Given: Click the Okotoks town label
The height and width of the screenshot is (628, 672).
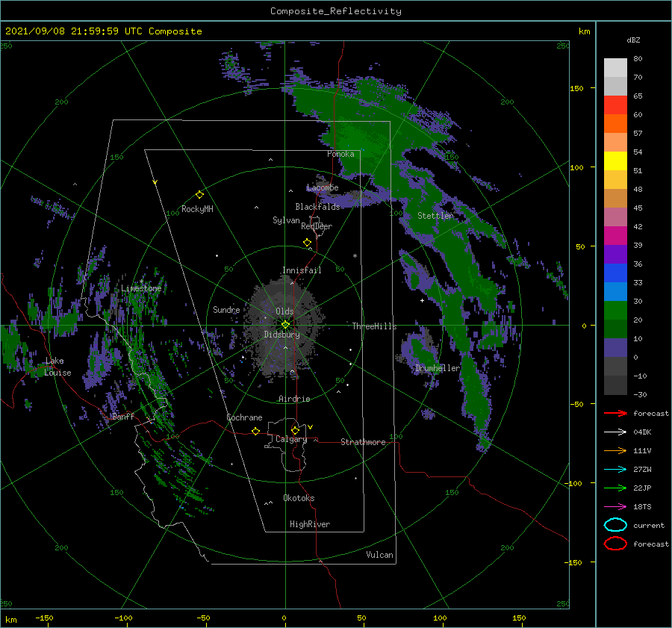Looking at the screenshot, I should (299, 498).
